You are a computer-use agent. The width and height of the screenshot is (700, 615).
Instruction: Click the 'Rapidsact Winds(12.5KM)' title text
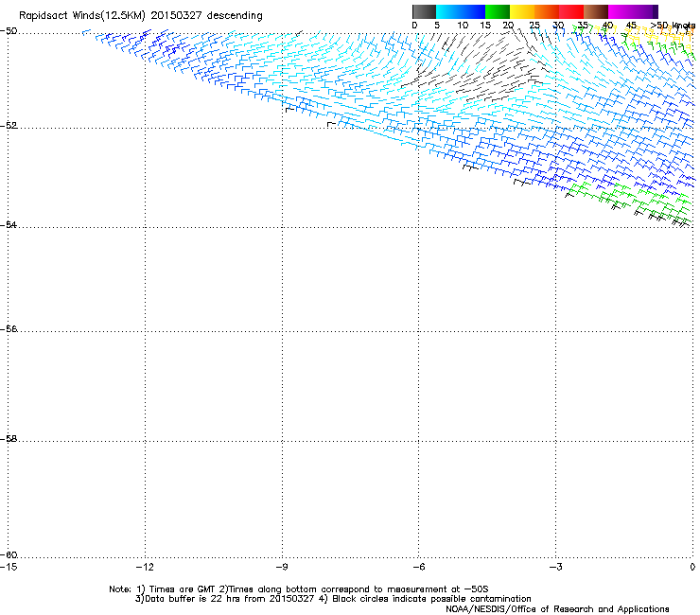point(82,16)
